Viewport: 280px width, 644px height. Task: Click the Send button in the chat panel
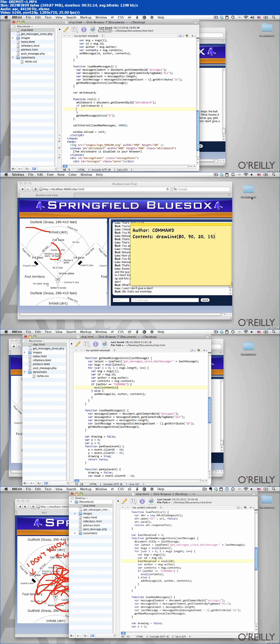205,300
